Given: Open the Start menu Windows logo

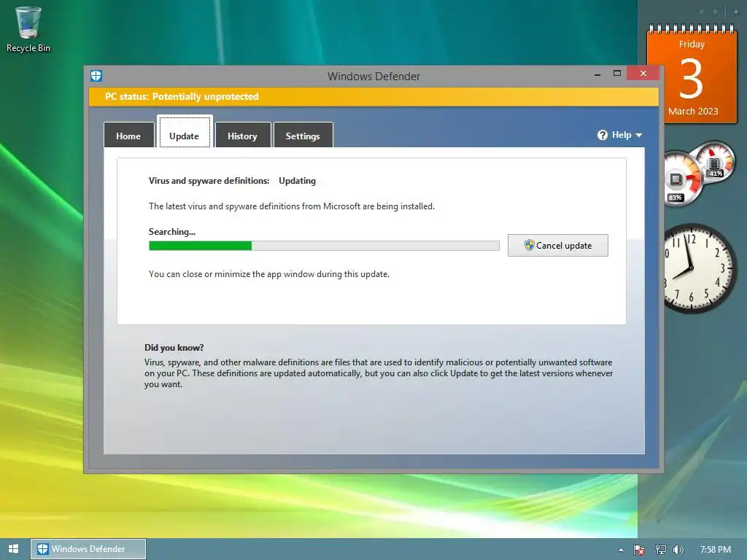Looking at the screenshot, I should click(13, 549).
